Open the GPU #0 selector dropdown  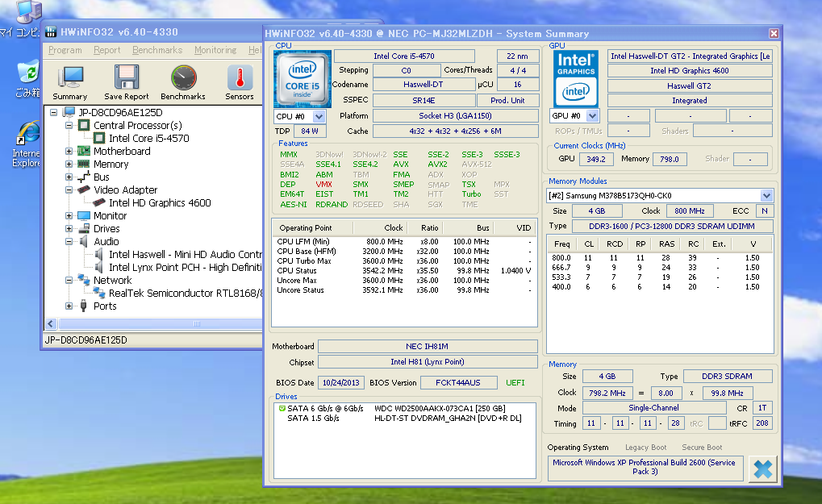coord(592,116)
